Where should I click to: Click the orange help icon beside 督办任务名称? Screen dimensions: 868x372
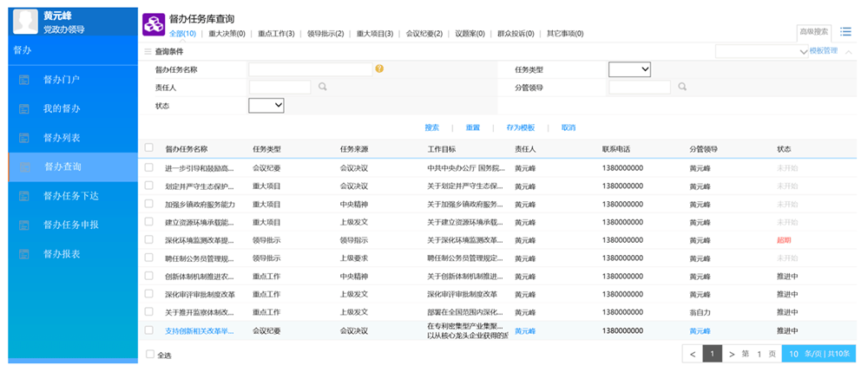(x=379, y=69)
